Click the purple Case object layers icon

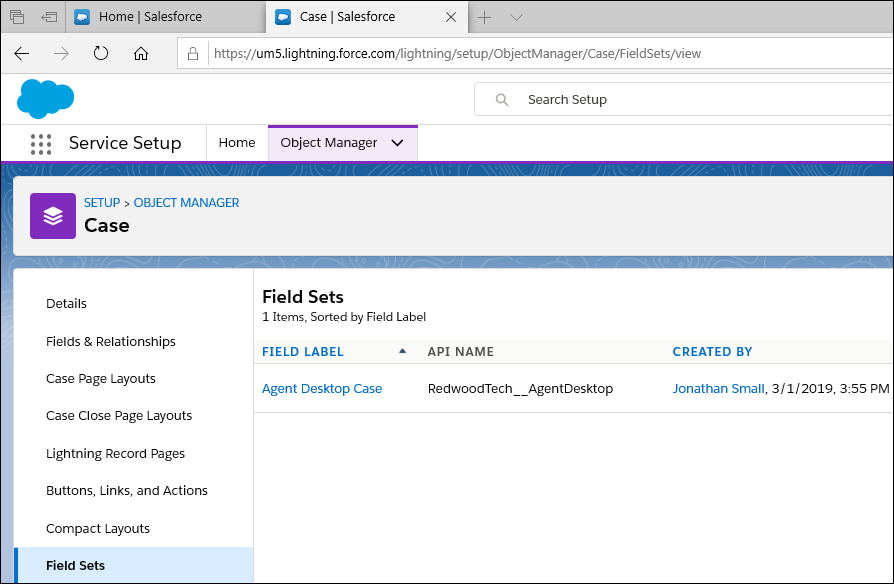(53, 216)
